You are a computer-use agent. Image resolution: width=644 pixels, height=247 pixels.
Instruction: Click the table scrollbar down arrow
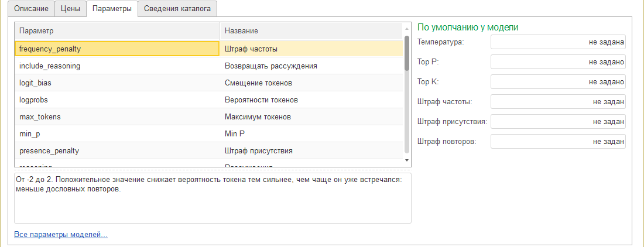pyautogui.click(x=407, y=160)
